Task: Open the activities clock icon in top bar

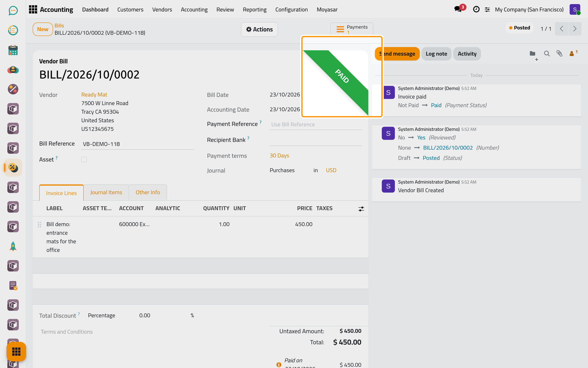Action: pyautogui.click(x=476, y=10)
